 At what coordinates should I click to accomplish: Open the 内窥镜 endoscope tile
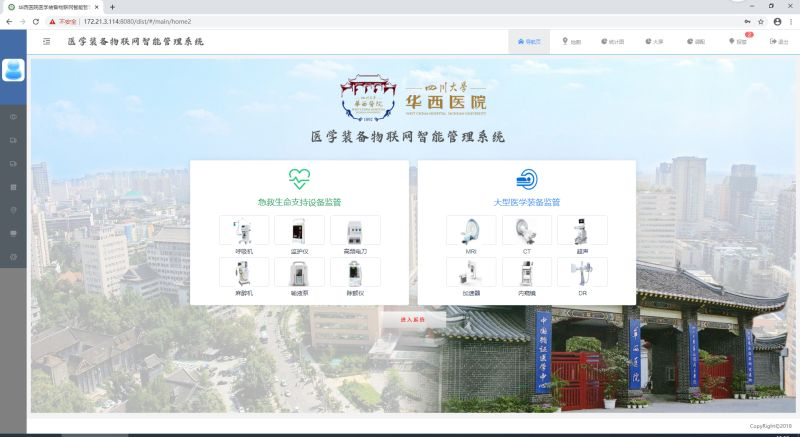pyautogui.click(x=526, y=273)
